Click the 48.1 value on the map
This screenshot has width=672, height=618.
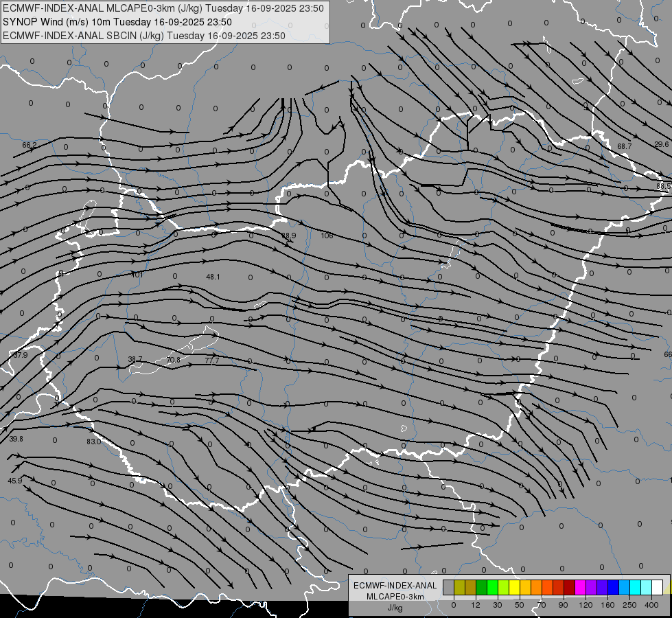point(213,277)
